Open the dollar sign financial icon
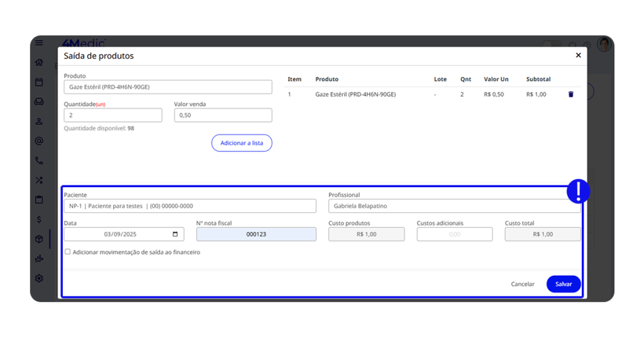 39,219
